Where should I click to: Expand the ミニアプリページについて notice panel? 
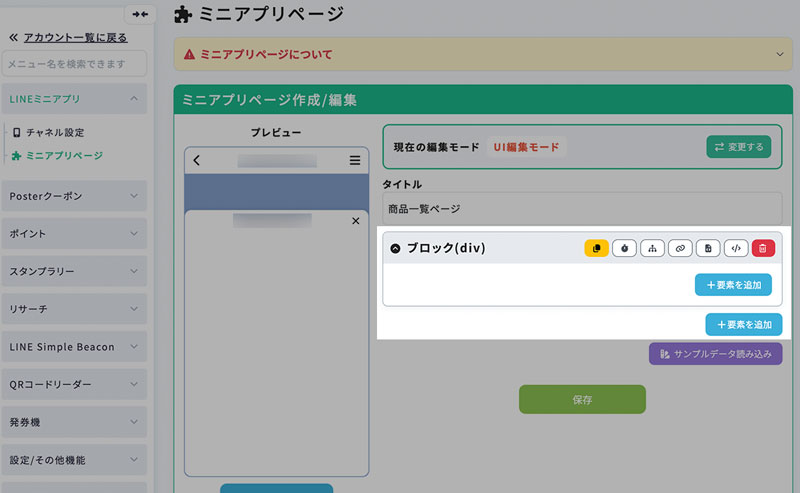(780, 54)
